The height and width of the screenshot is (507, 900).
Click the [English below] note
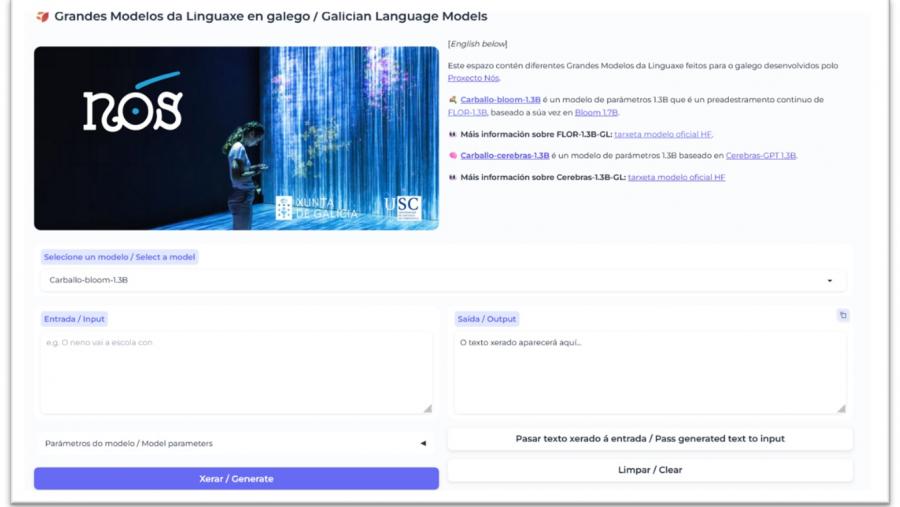click(478, 44)
